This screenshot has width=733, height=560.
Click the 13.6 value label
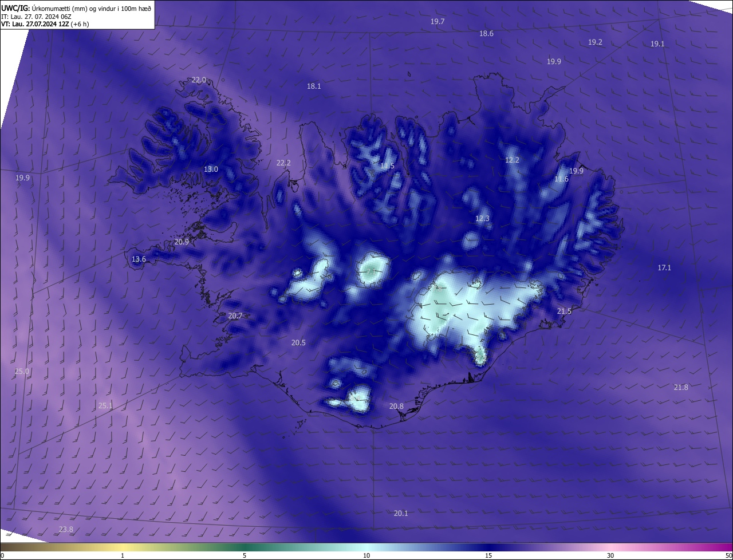[x=139, y=259]
